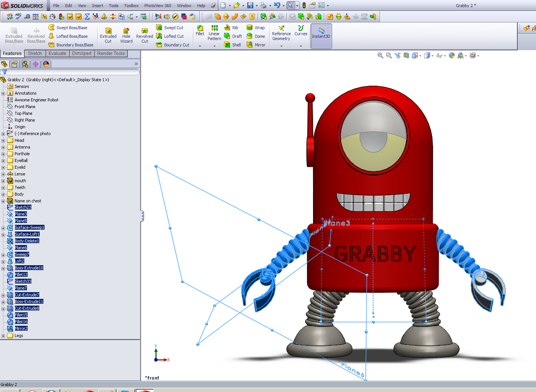
Task: Toggle the Select cursor tool
Action: pyautogui.click(x=291, y=6)
